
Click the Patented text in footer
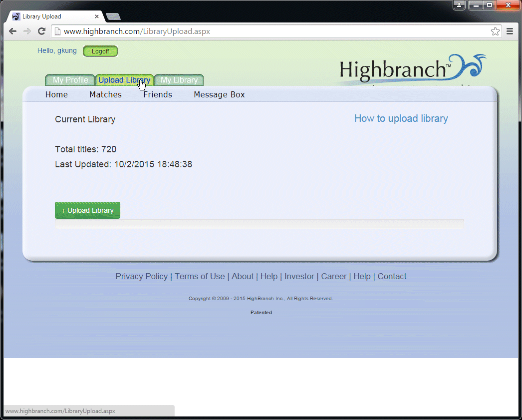point(261,313)
